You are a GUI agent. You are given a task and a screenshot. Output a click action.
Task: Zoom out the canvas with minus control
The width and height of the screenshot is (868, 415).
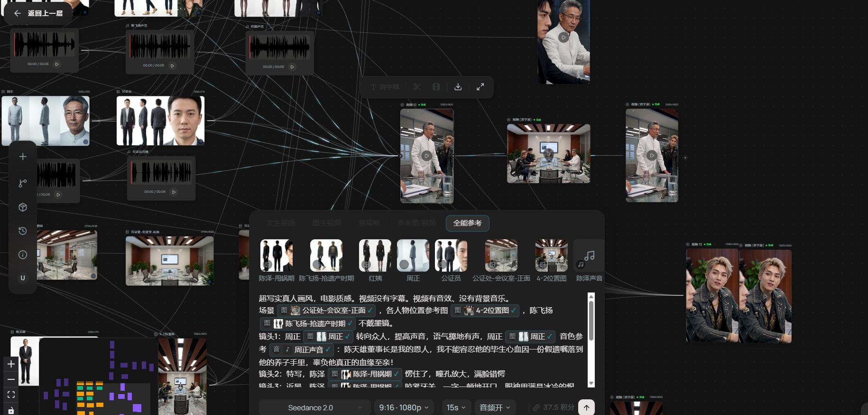click(11, 379)
